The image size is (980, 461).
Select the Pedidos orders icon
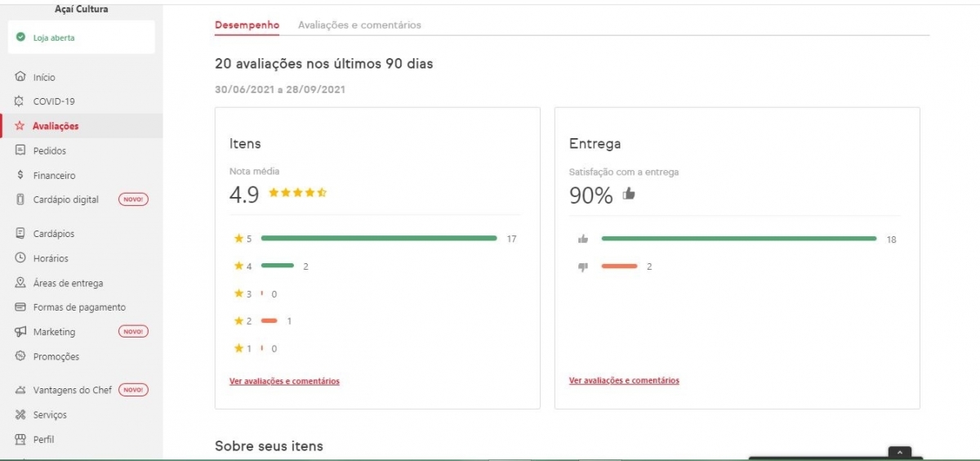[x=20, y=150]
